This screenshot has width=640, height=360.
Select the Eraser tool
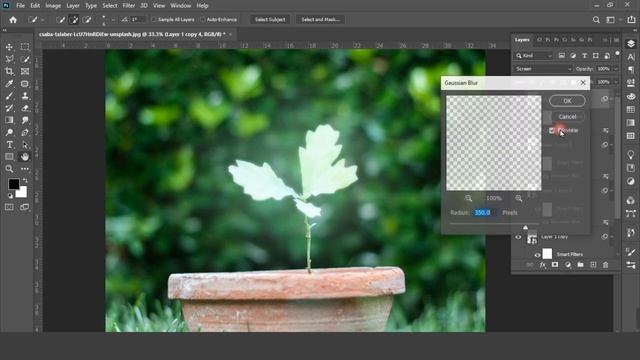point(25,108)
